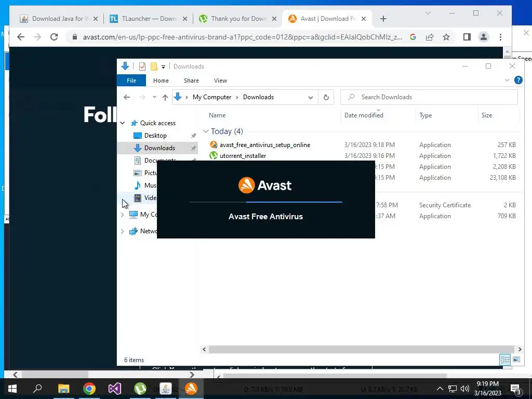Close the Avast Download browser tab
This screenshot has width=532, height=399.
364,19
